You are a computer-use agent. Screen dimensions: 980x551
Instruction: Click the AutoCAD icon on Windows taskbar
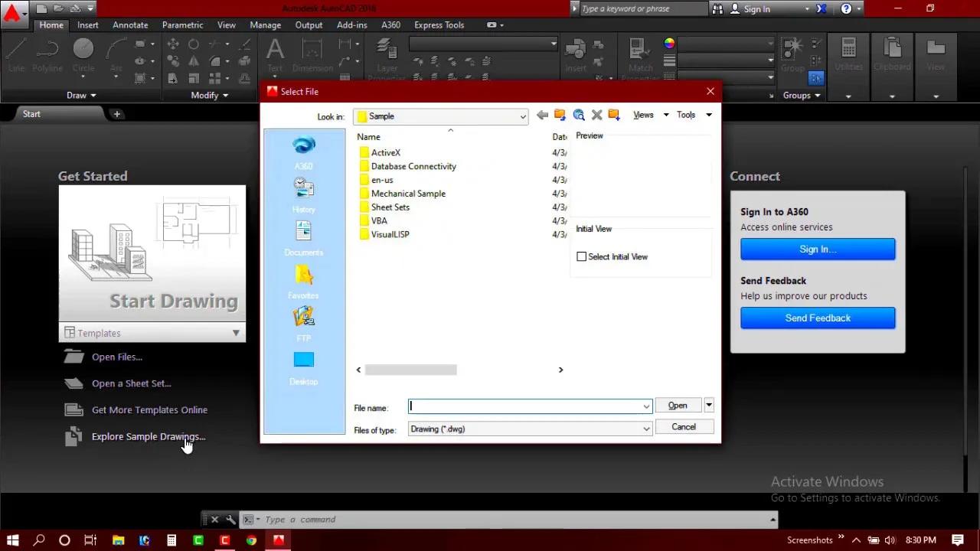279,540
